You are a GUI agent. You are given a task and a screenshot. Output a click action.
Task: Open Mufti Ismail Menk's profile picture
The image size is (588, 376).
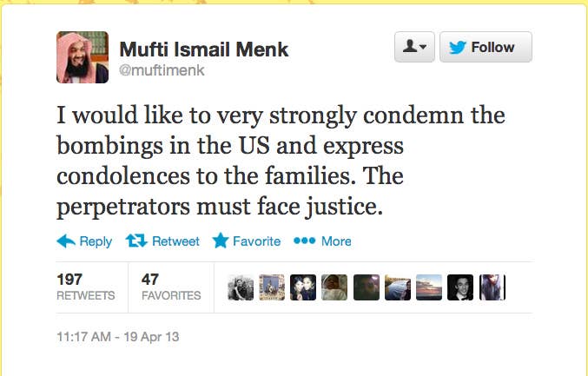[x=83, y=57]
